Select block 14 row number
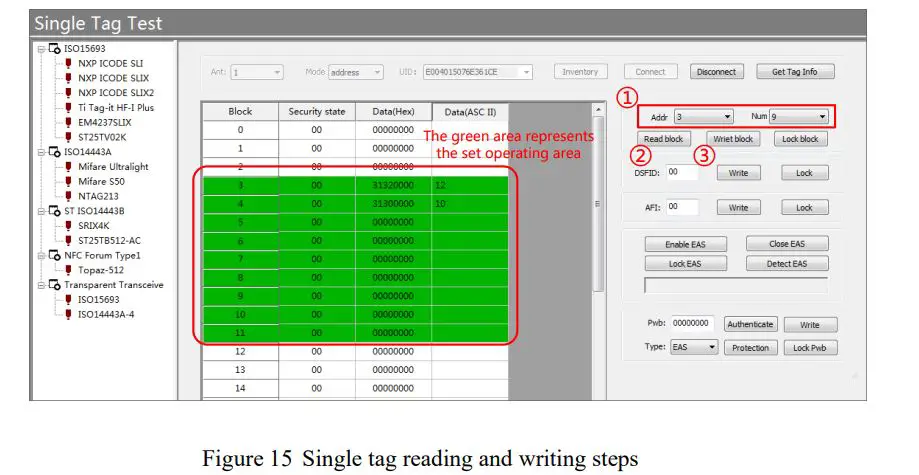 click(x=240, y=388)
